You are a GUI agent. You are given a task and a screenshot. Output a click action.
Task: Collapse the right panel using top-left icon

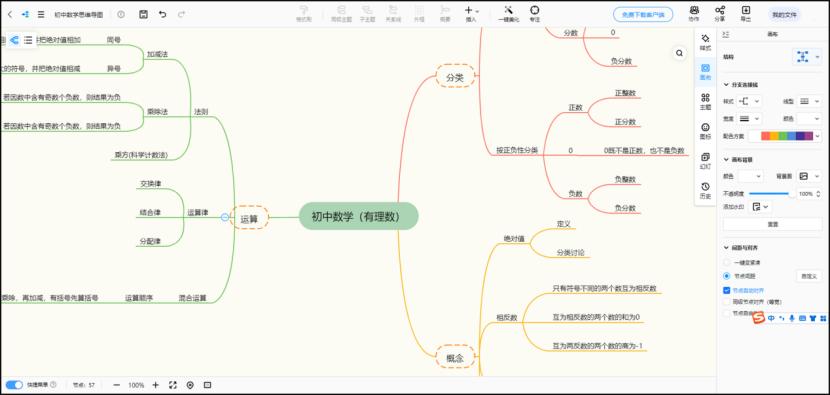(x=726, y=34)
